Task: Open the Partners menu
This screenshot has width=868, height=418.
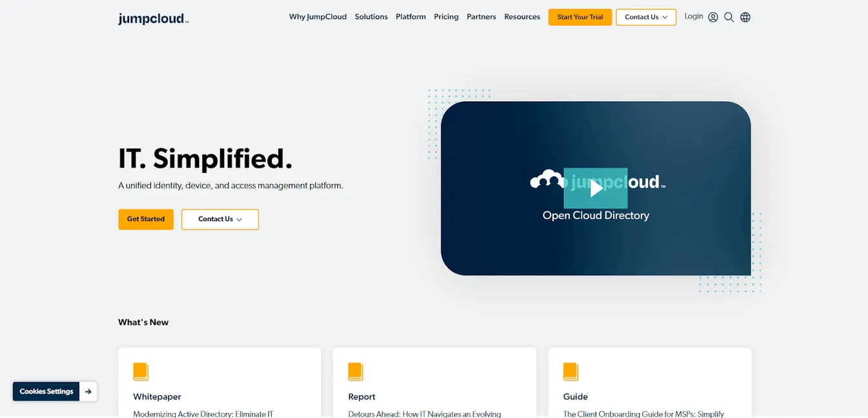Action: (481, 17)
